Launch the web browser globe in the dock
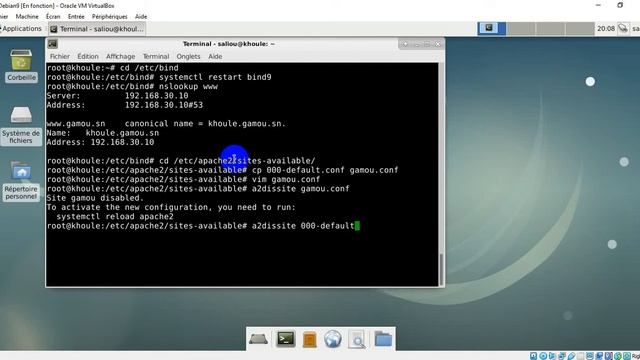The width and height of the screenshot is (640, 360). [x=333, y=339]
